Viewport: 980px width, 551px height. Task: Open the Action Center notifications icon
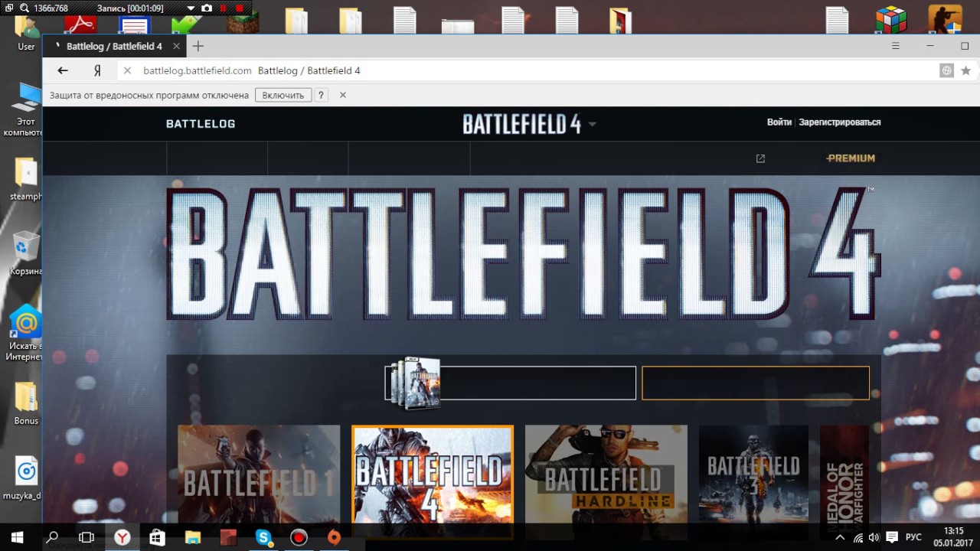coord(892,538)
